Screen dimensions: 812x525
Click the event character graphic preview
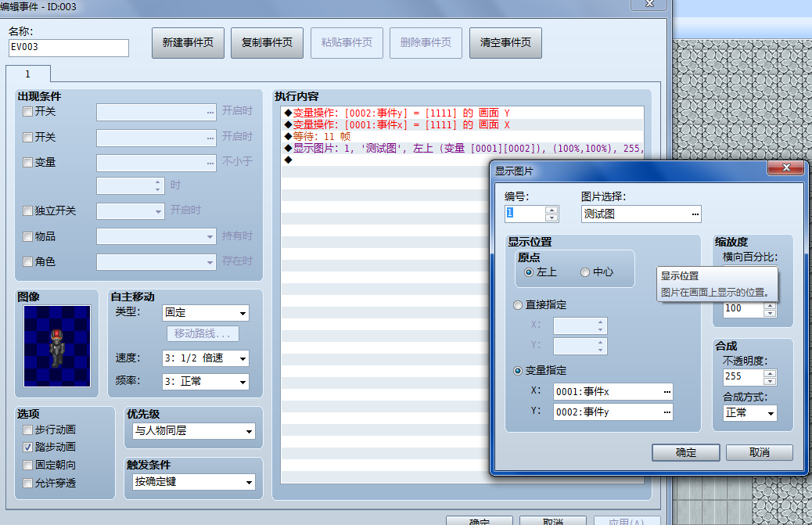click(57, 346)
